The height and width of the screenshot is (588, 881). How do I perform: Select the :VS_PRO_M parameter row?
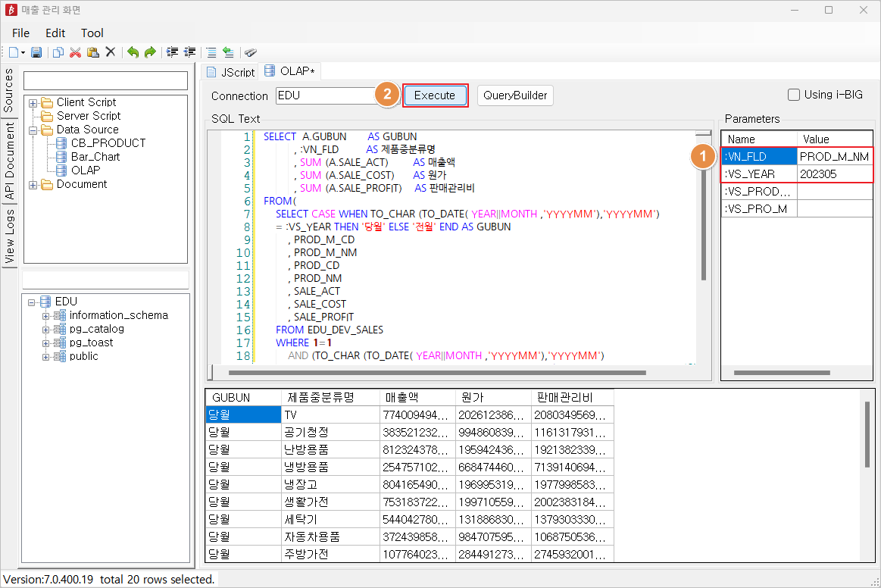coord(797,209)
